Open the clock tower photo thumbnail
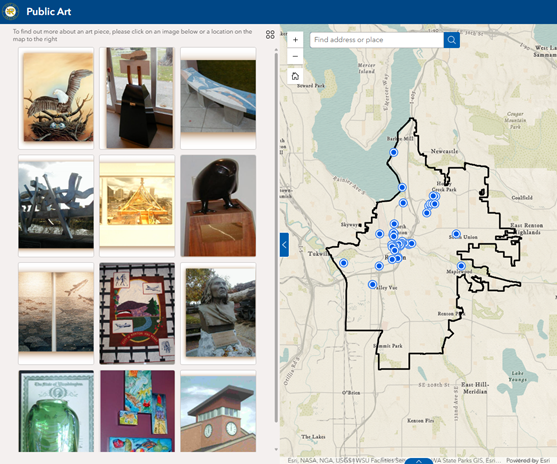This screenshot has width=557, height=464. 218,411
